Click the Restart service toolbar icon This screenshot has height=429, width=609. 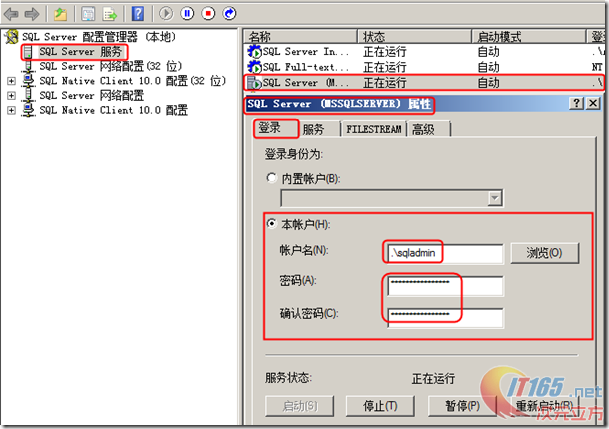(x=229, y=14)
